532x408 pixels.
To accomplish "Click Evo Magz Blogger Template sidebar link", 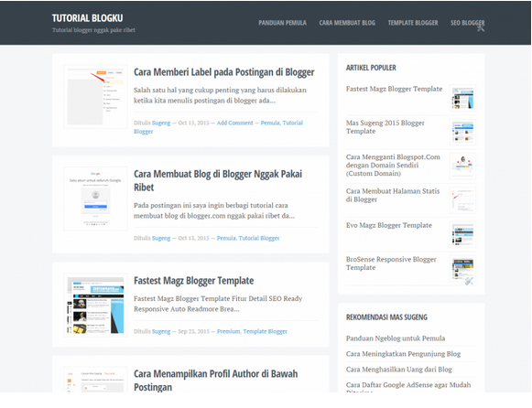I will click(x=389, y=225).
